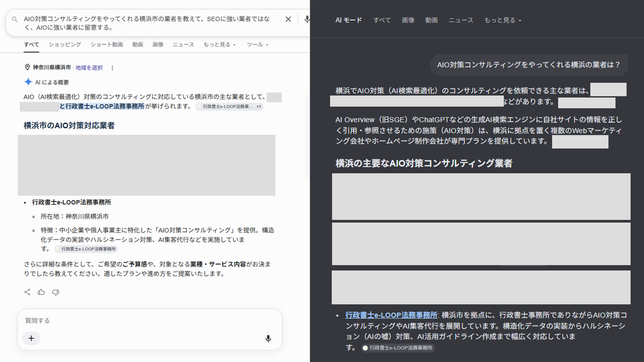Open 動画 tab in dark panel
Screen dimensions: 644x362
(x=431, y=20)
